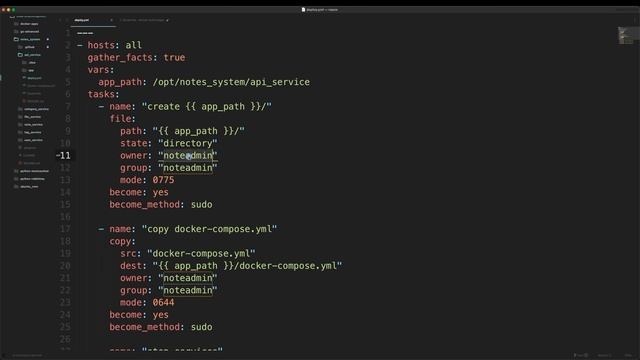Click the mode value 0644
The image size is (640, 360).
163,302
